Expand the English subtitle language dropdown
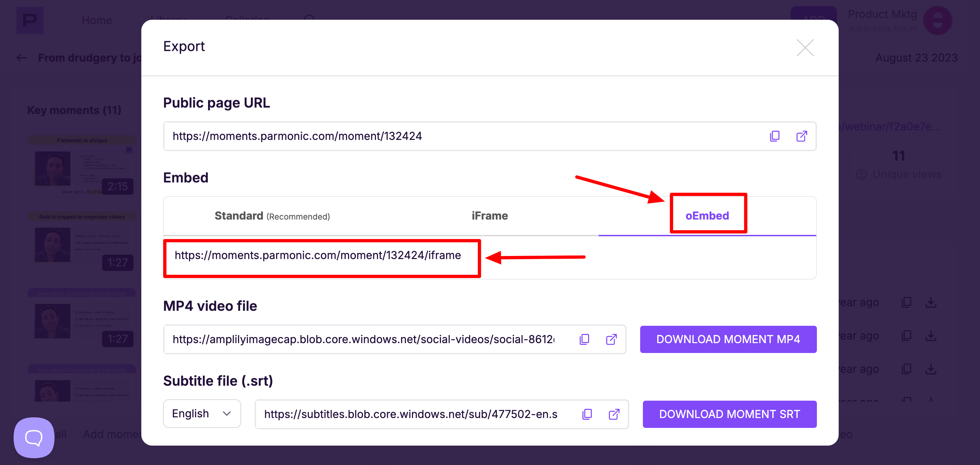The height and width of the screenshot is (465, 980). 202,413
